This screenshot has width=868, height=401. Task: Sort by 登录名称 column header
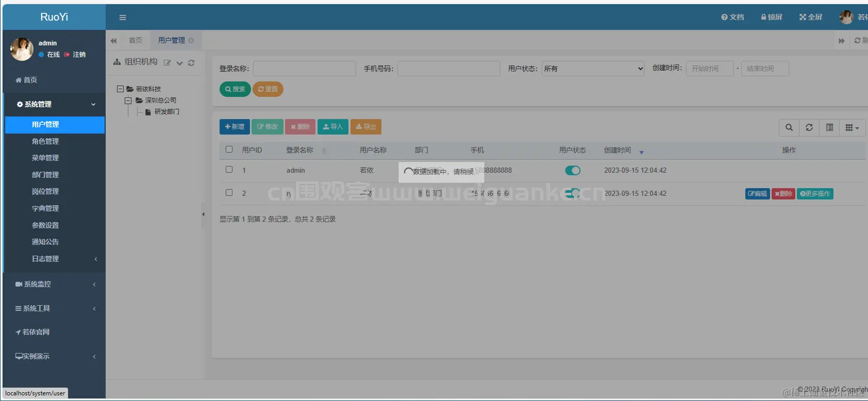[x=300, y=150]
